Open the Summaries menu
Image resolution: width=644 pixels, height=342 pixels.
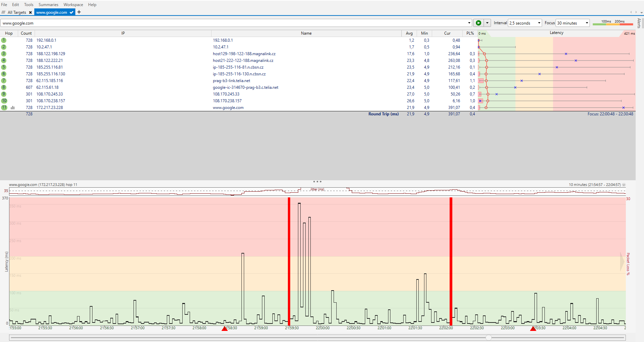click(x=48, y=5)
